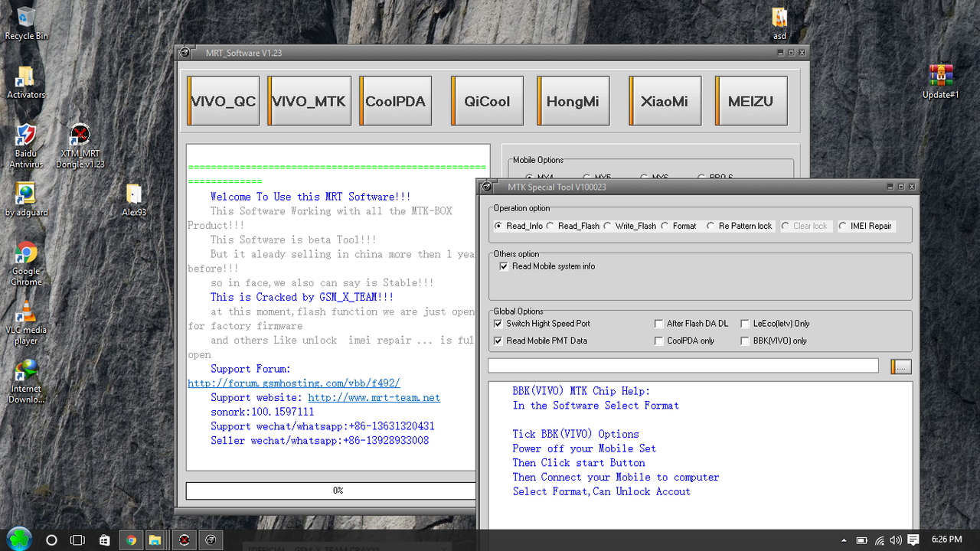
Task: Show hidden system tray icons
Action: (x=844, y=540)
